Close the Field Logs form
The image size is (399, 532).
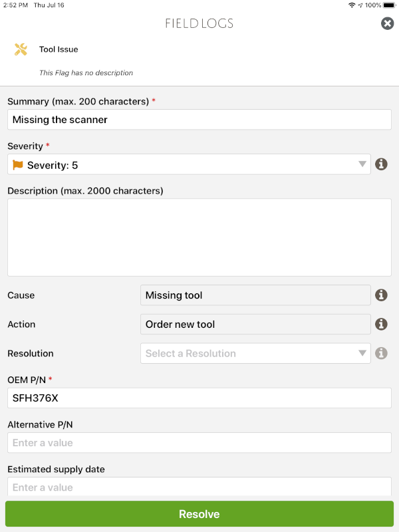387,23
